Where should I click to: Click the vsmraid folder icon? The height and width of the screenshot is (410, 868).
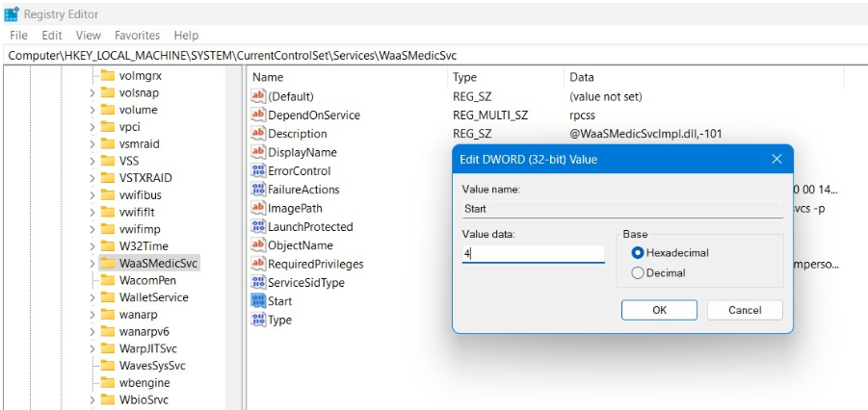pos(107,143)
